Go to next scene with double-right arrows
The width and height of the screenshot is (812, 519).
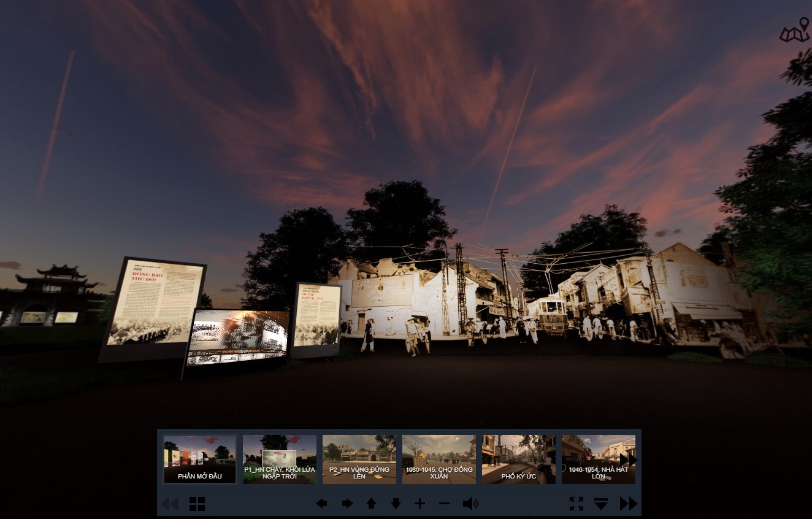coord(629,504)
